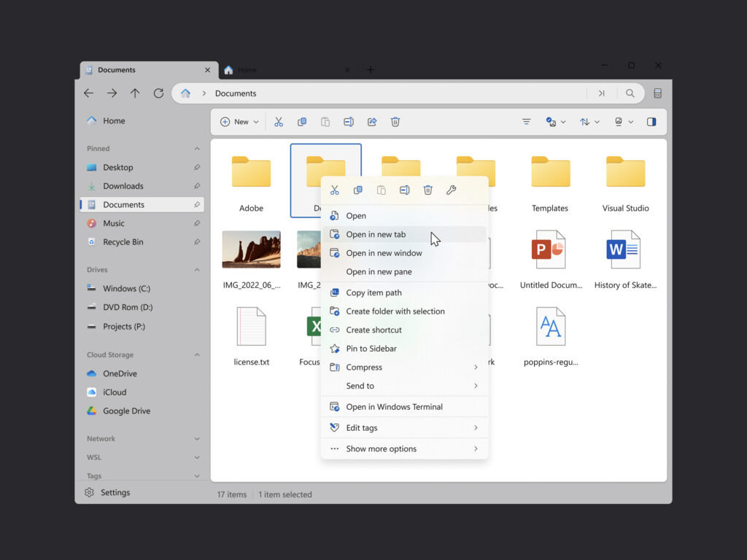The image size is (747, 560).
Task: Click the wrench Properties icon in context menu
Action: (451, 190)
